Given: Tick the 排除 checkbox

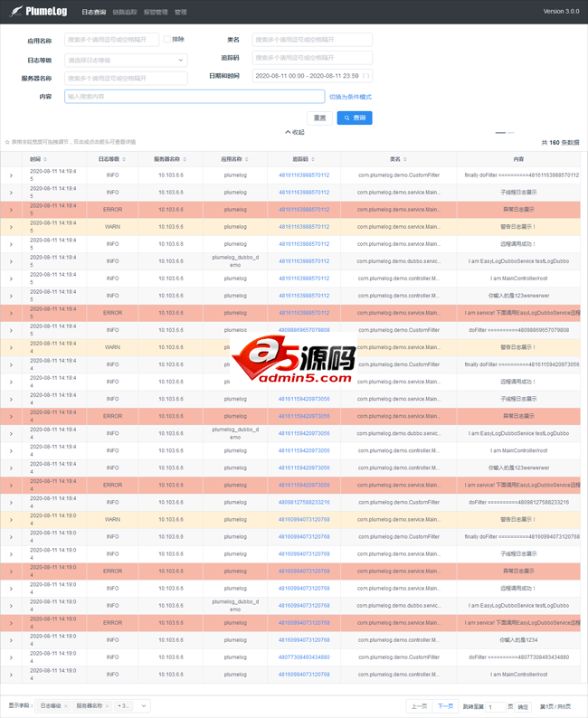Looking at the screenshot, I should 167,40.
